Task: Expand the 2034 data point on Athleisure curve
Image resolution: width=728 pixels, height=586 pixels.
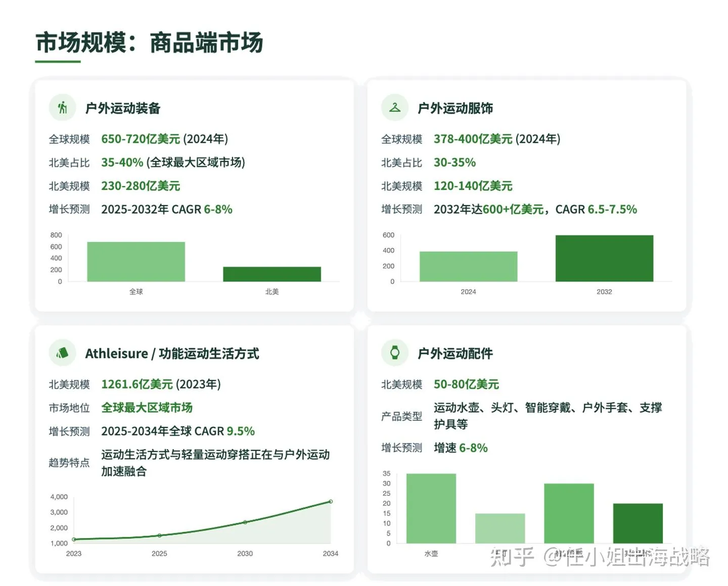Action: (331, 502)
